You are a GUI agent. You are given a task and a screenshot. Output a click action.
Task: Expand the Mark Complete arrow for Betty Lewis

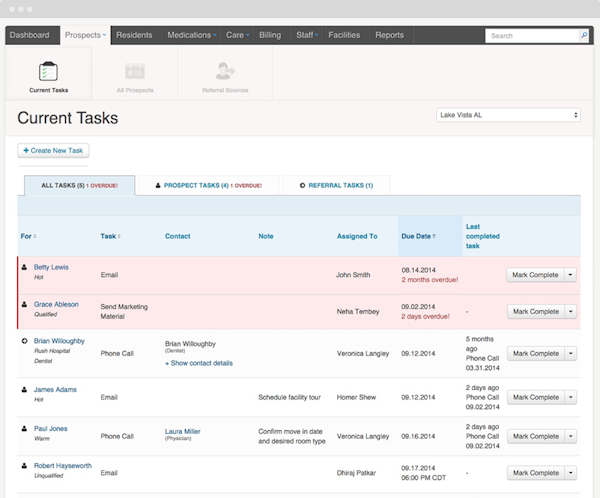(x=570, y=275)
